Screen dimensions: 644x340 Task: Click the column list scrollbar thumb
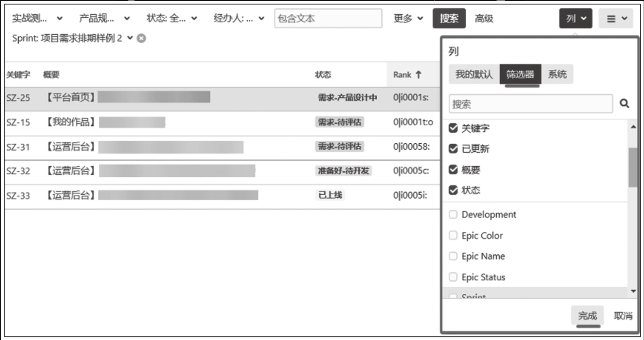pos(633,167)
